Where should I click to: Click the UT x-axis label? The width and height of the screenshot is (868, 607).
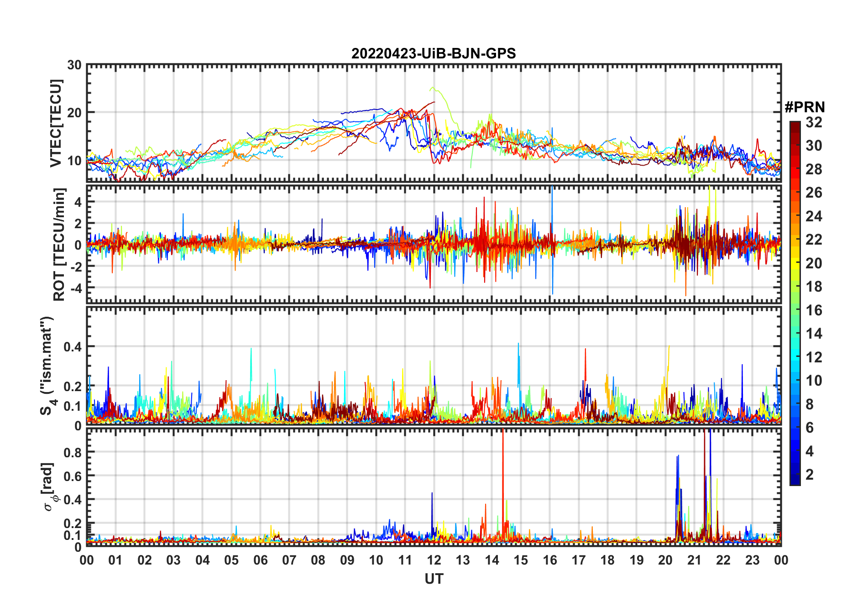point(434,579)
